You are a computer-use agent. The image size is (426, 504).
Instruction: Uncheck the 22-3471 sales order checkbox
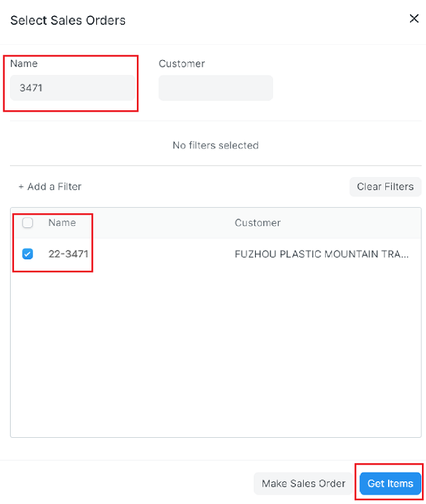[28, 254]
